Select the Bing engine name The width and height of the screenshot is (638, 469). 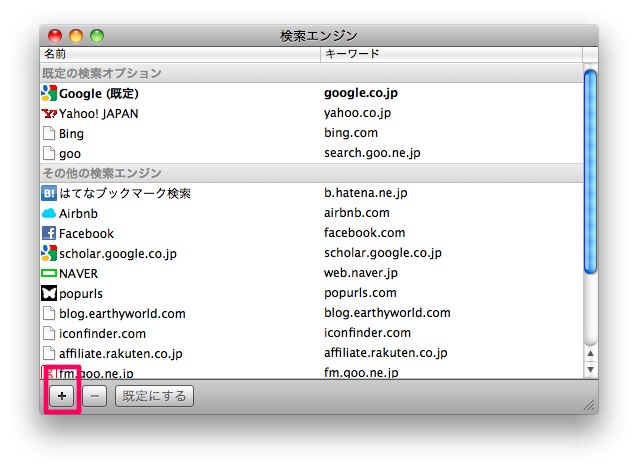click(71, 133)
